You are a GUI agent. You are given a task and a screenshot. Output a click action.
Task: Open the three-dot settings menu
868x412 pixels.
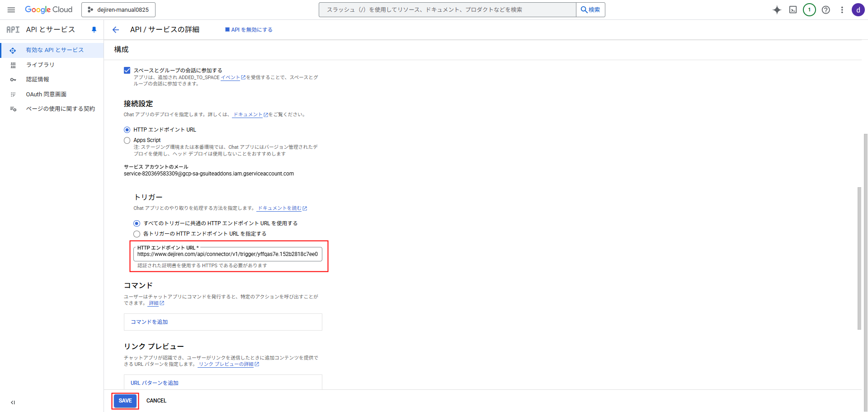[x=842, y=10]
